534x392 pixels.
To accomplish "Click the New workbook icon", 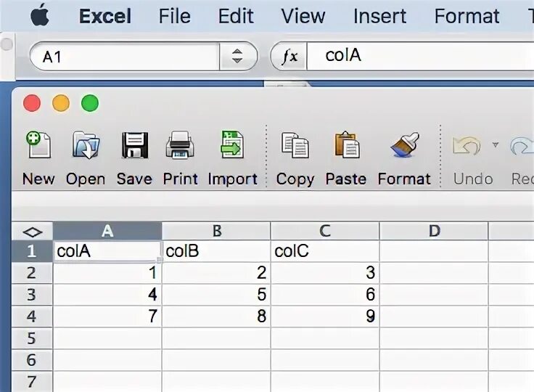I will [38, 146].
